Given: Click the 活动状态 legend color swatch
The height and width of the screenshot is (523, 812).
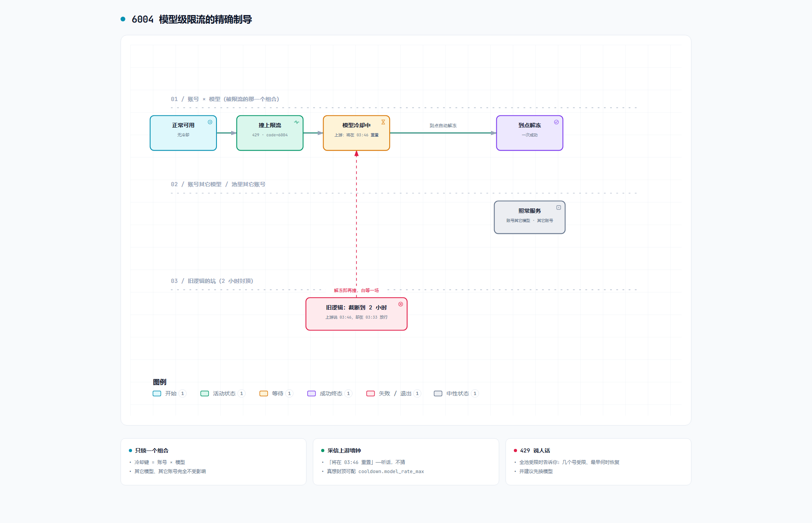Looking at the screenshot, I should tap(205, 393).
